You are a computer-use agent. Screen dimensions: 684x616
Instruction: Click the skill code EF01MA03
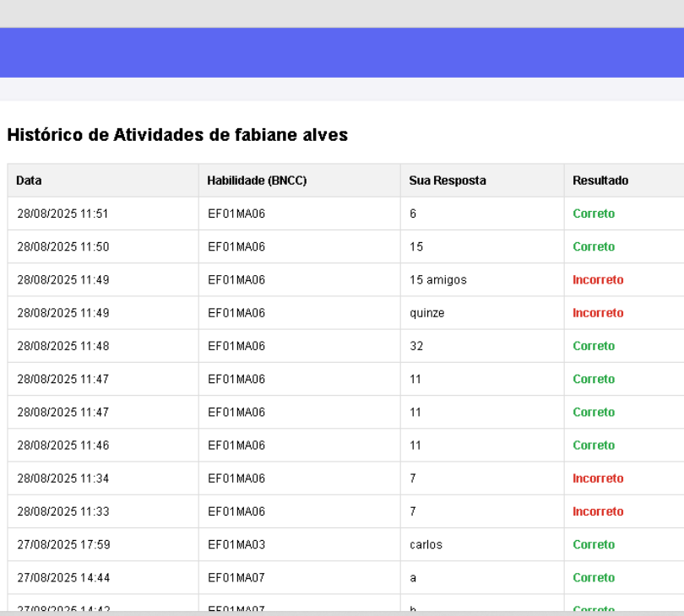click(x=236, y=545)
